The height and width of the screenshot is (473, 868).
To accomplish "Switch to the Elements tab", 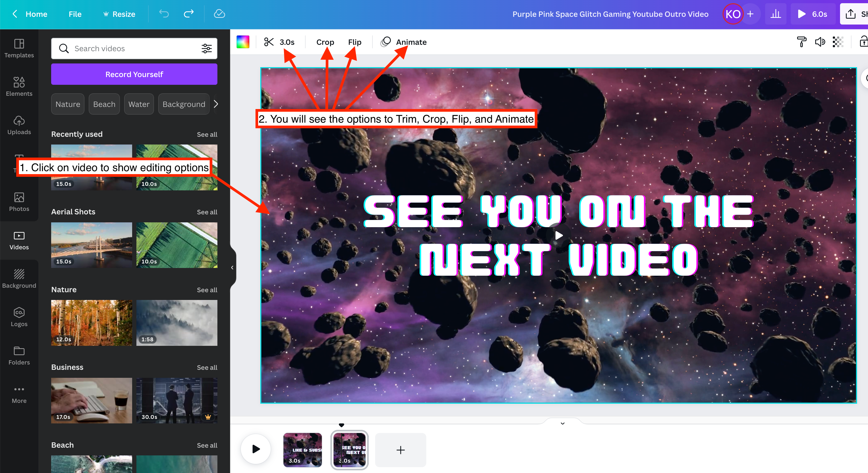I will [x=19, y=86].
